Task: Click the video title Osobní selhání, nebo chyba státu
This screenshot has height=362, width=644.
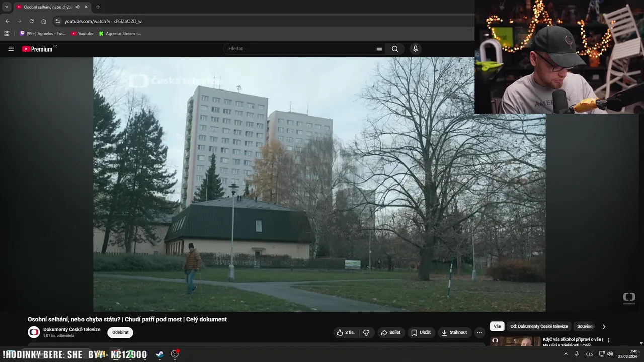Action: [127, 319]
